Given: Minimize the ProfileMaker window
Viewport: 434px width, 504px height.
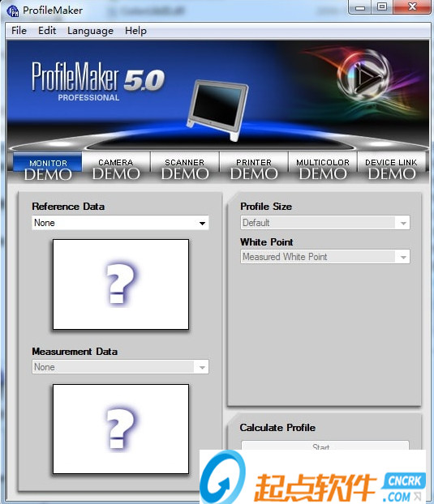Looking at the screenshot, I should tap(360, 7).
